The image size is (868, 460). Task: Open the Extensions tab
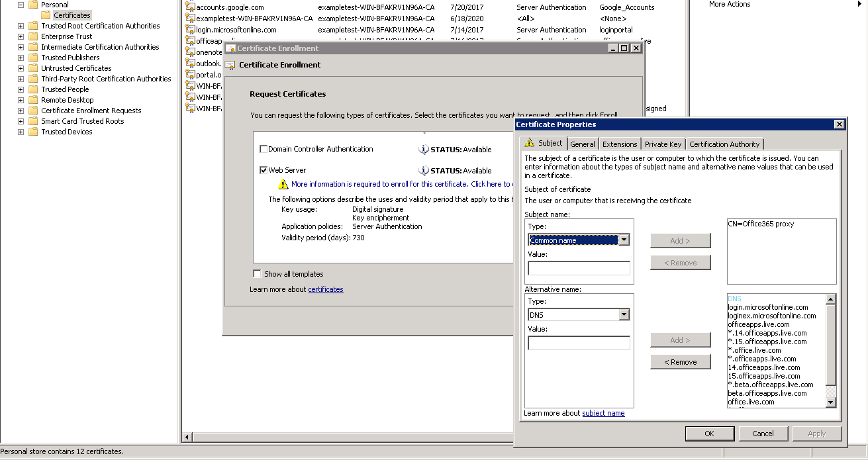pos(620,144)
